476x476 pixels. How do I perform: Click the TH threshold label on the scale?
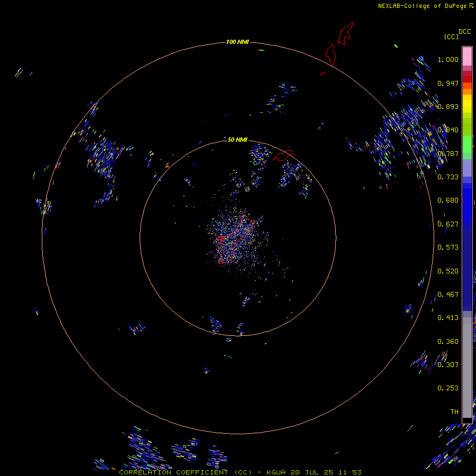(x=454, y=412)
